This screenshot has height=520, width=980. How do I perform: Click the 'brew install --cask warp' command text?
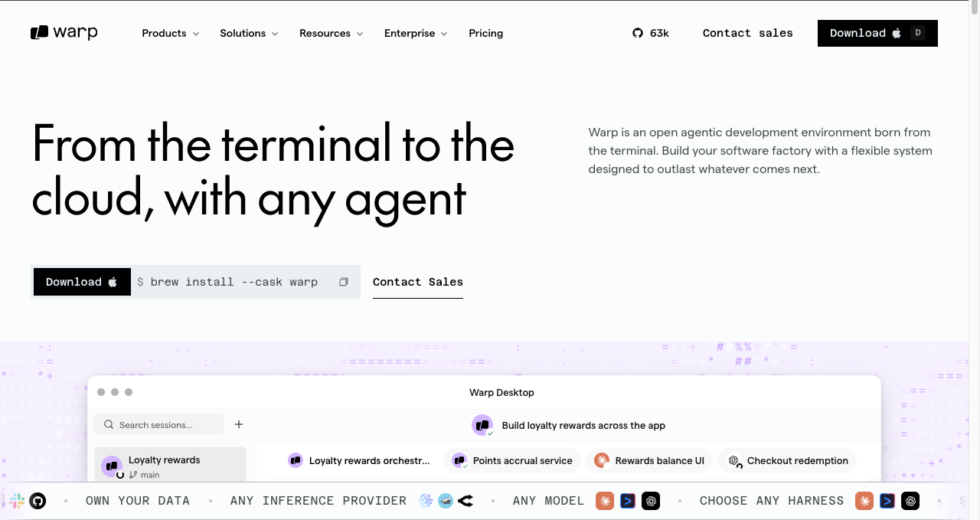pyautogui.click(x=234, y=282)
